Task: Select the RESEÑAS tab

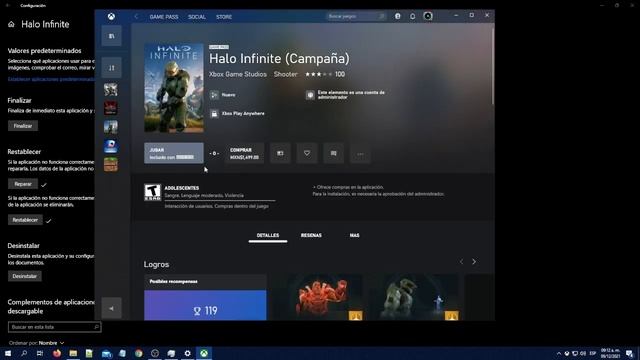Action: tap(311, 236)
